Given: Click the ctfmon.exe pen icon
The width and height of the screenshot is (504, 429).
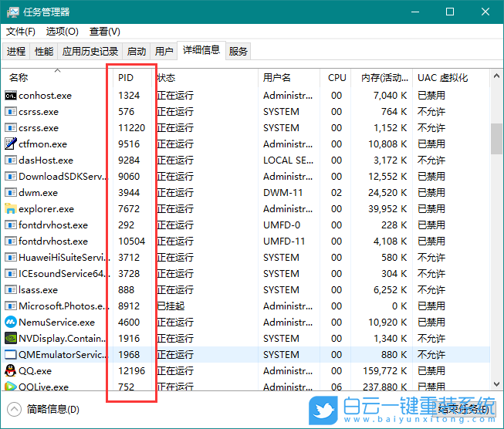Looking at the screenshot, I should [11, 144].
